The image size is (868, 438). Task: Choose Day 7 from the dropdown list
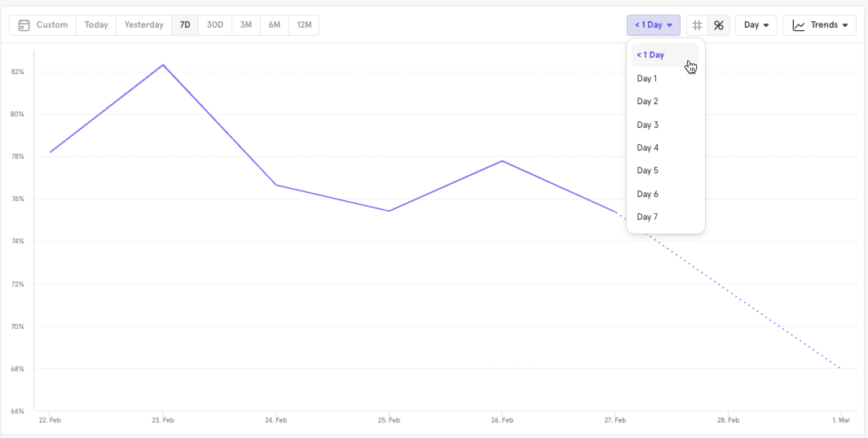click(x=647, y=217)
